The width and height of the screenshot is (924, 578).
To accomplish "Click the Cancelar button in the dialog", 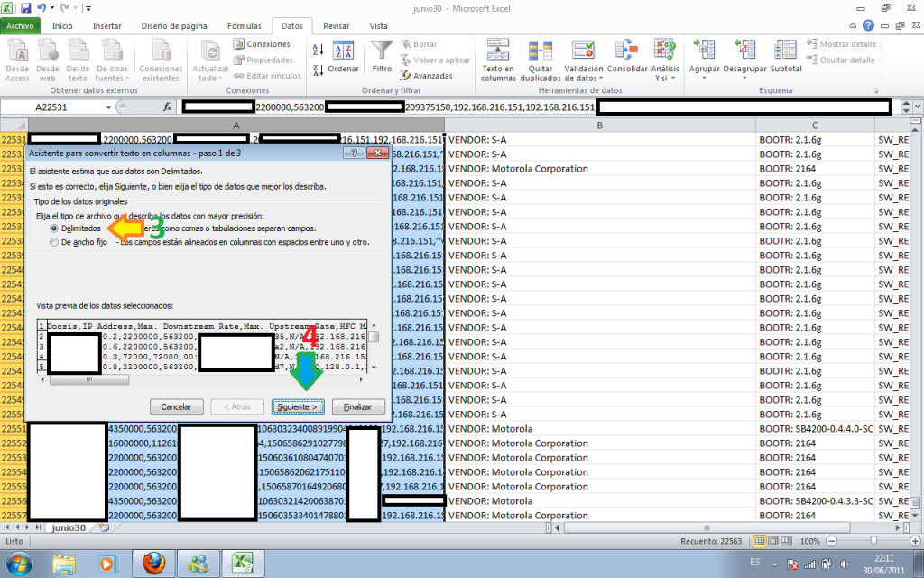I will point(176,406).
